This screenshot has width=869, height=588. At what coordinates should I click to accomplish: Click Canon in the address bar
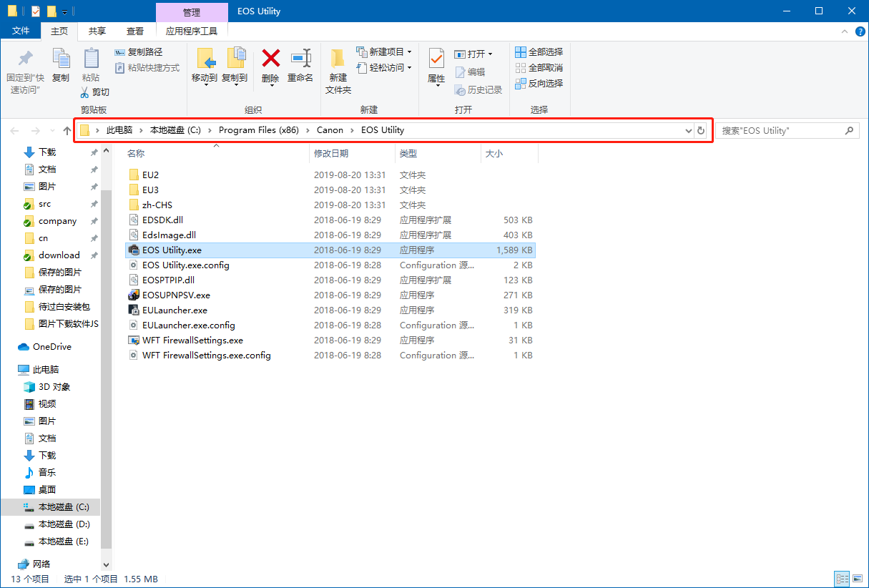[330, 130]
